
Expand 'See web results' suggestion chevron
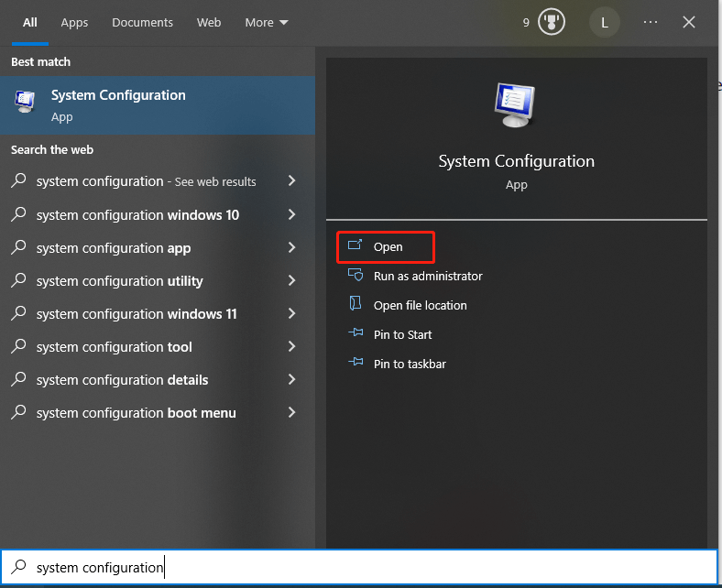(x=291, y=180)
